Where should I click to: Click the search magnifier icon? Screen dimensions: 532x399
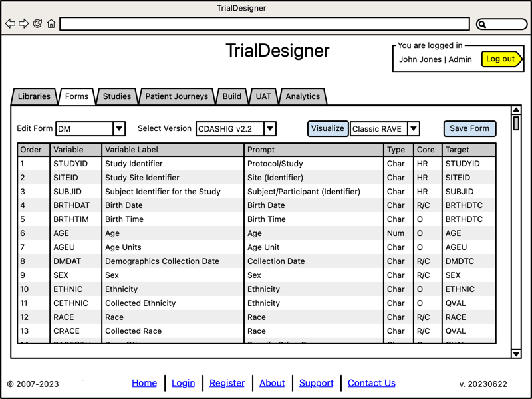482,24
